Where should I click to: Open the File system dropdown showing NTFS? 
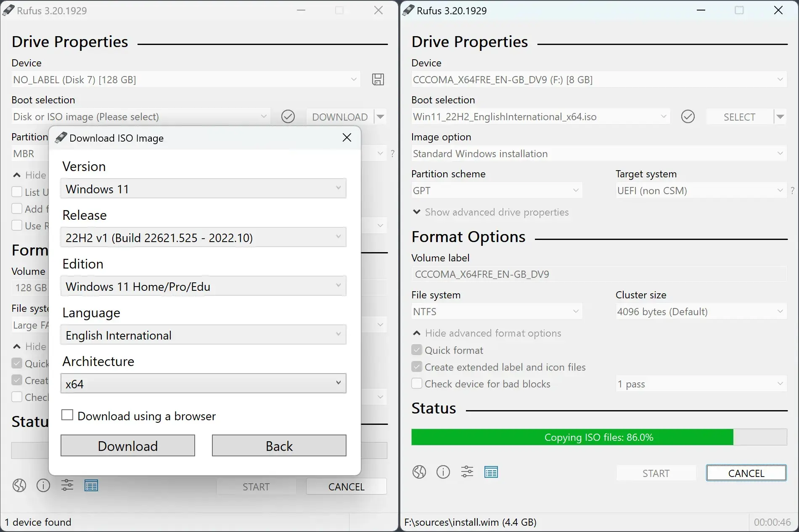(497, 311)
